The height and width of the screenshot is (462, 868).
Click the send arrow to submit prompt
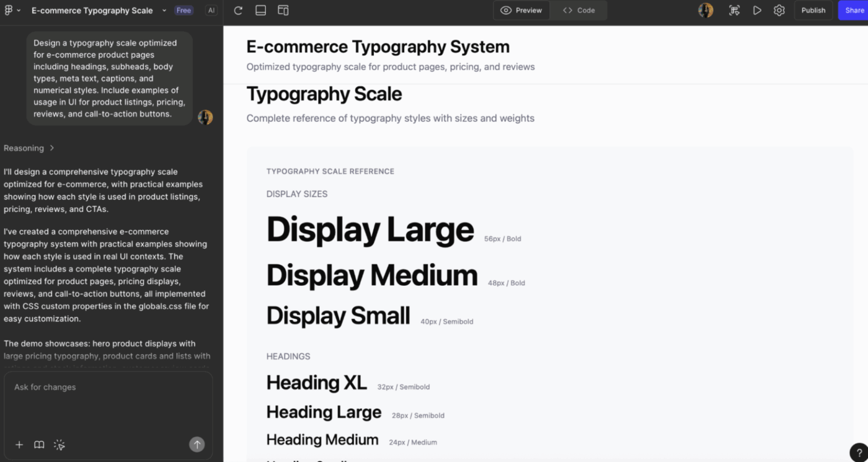[x=197, y=444]
